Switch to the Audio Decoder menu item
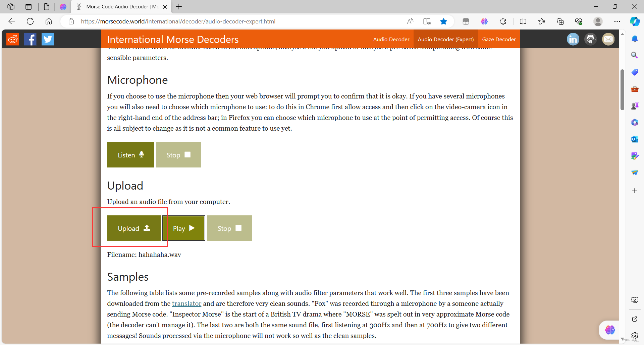Viewport: 644px width, 345px height. coord(391,39)
